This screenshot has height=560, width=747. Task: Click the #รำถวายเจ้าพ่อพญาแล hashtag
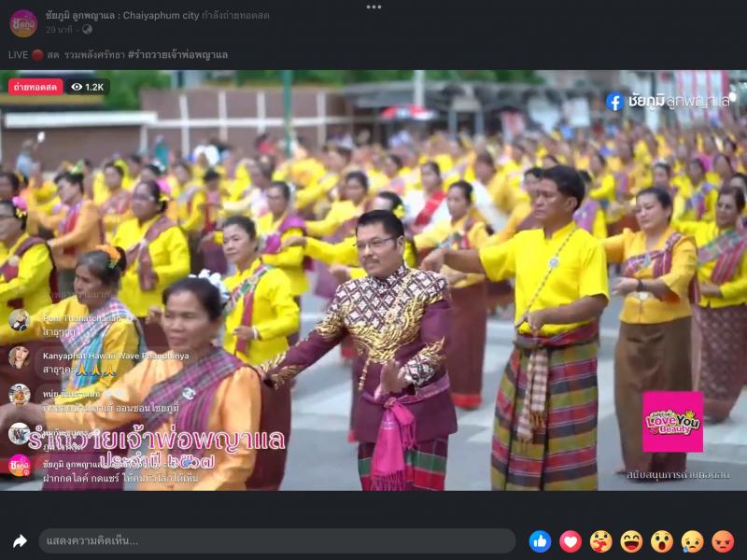pyautogui.click(x=177, y=55)
